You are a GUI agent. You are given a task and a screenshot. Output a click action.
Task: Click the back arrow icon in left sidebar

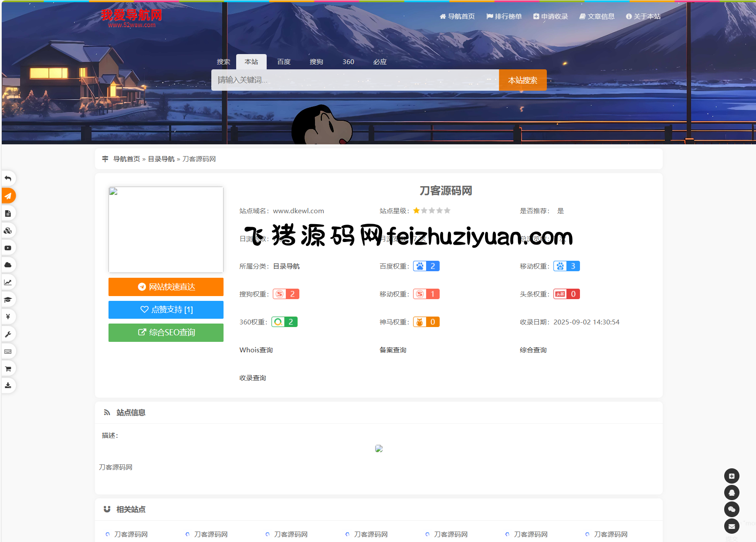(x=8, y=178)
